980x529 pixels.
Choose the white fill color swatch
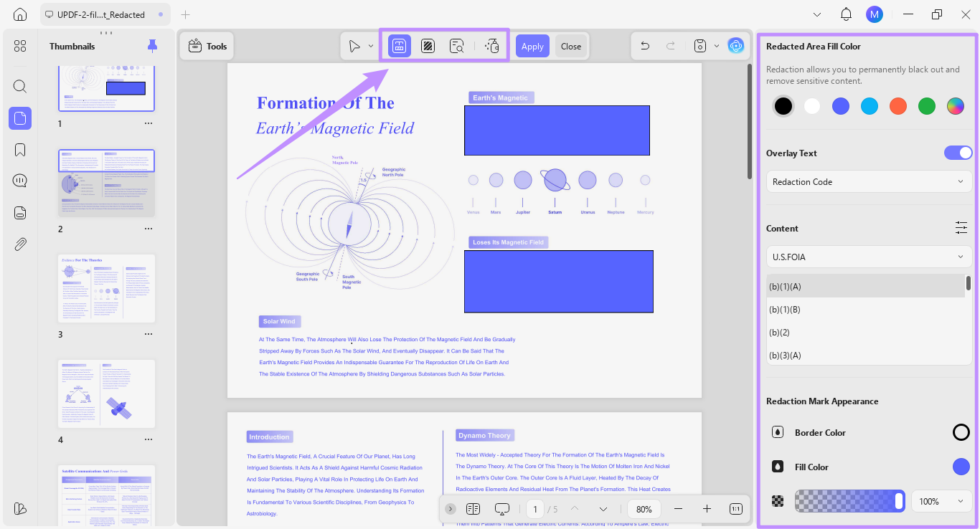point(812,106)
